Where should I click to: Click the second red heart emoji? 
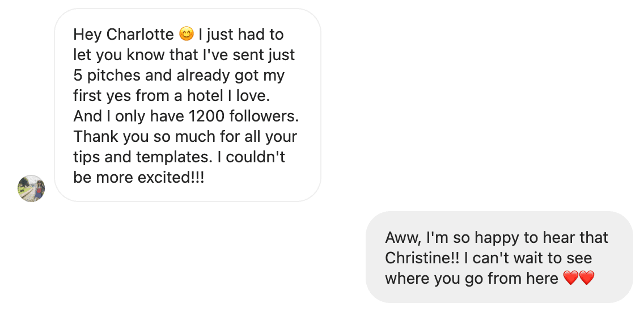coord(586,278)
